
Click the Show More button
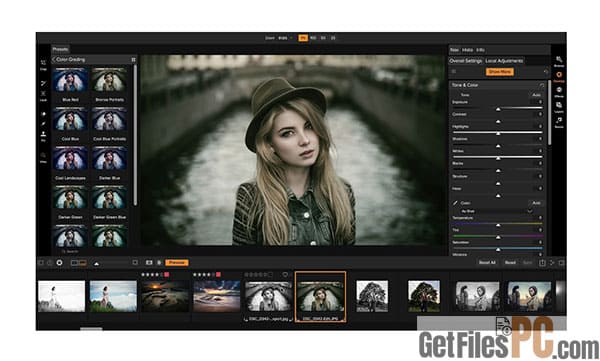click(x=499, y=72)
